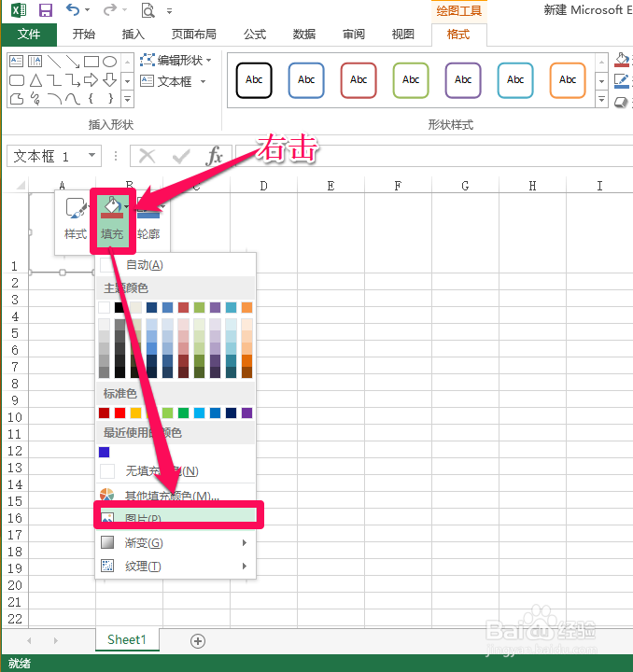Screen dimensions: 633x672
Task: Select column F header
Action: click(x=398, y=186)
